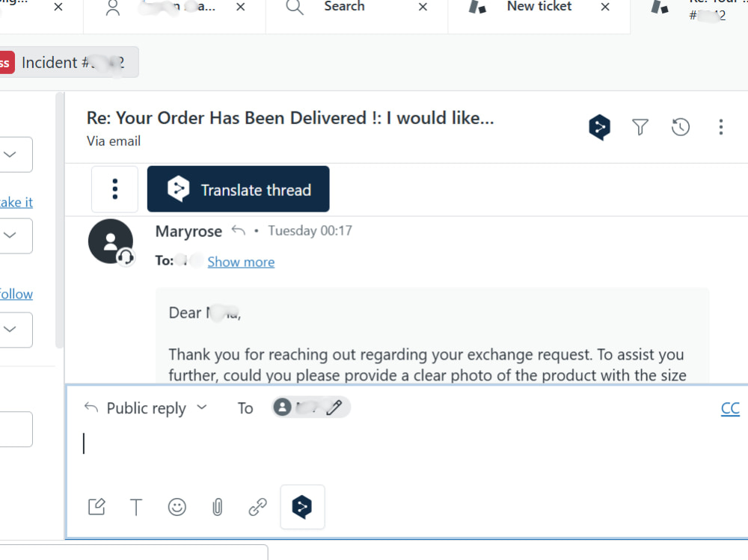Click the 'Tuesday 00:17' timestamp
This screenshot has height=560, width=748.
[310, 231]
